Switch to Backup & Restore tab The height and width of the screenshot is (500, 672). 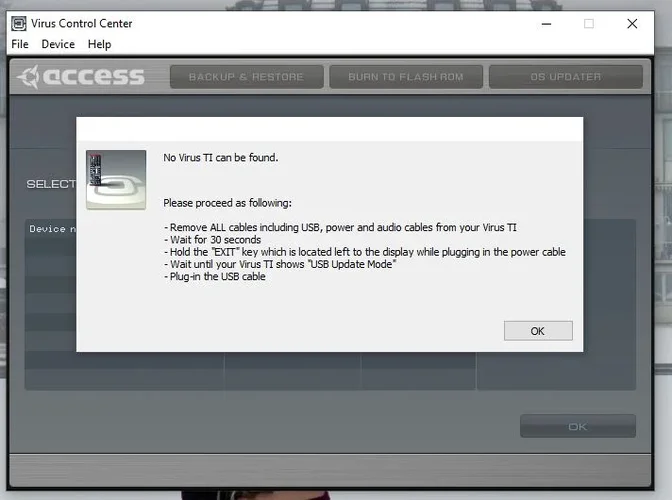coord(246,77)
